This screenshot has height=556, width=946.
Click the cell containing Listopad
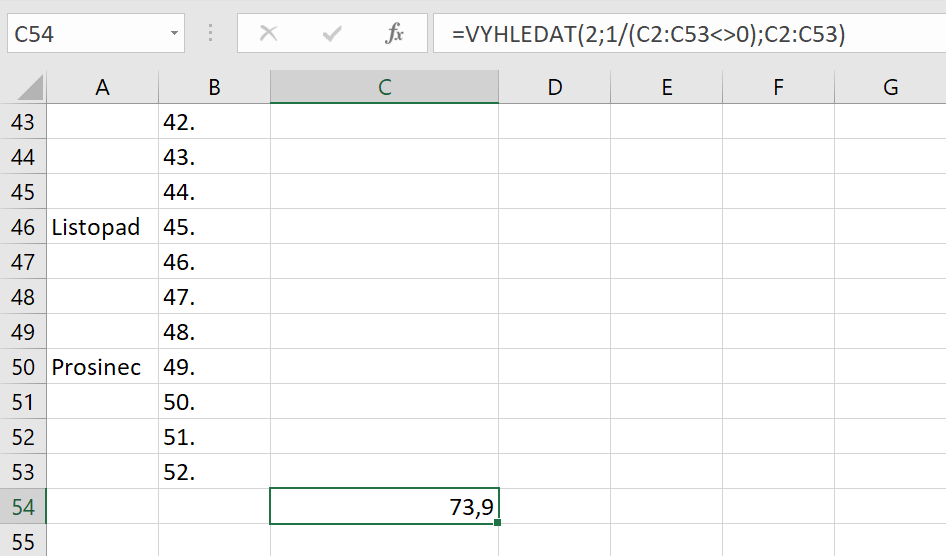[x=102, y=227]
